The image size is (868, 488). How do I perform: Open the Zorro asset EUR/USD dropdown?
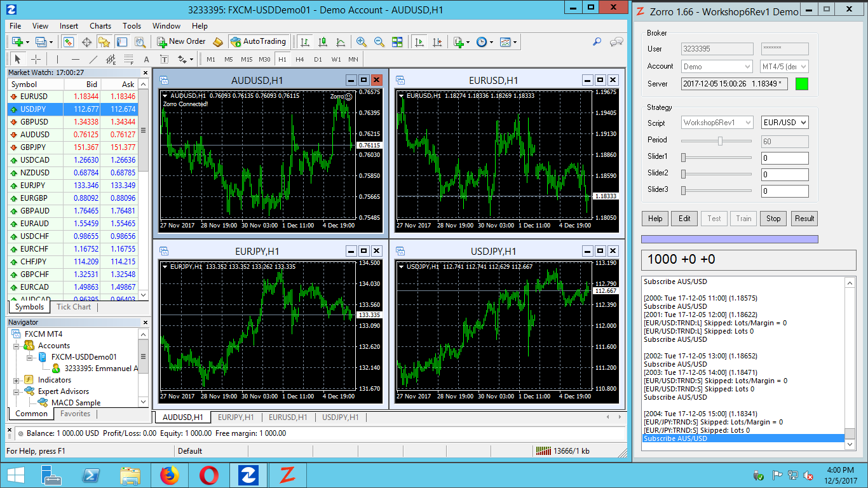785,123
